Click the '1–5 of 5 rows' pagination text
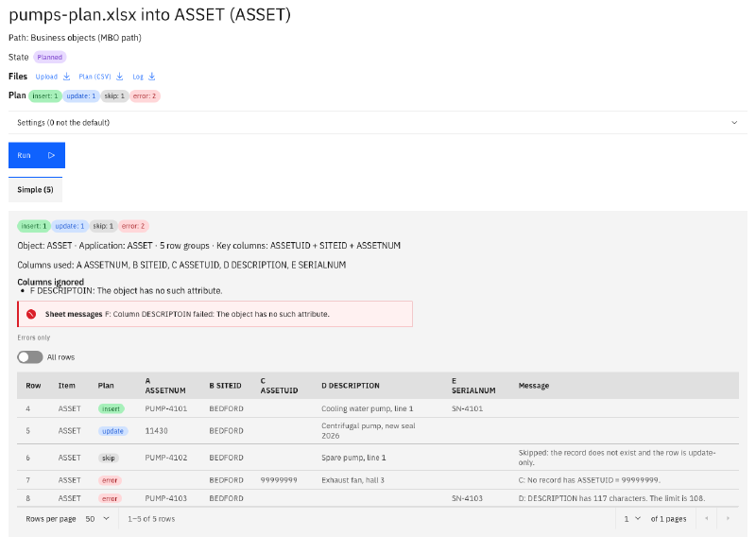The width and height of the screenshot is (756, 537). (151, 519)
